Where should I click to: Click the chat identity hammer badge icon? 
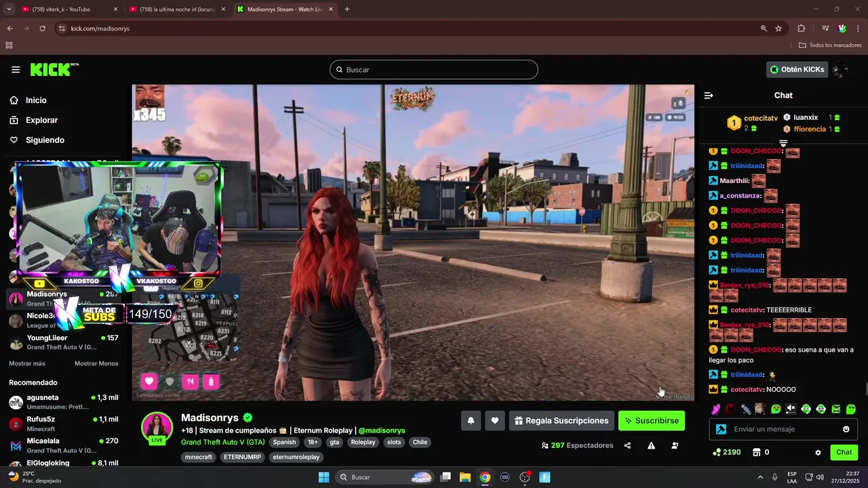(721, 429)
